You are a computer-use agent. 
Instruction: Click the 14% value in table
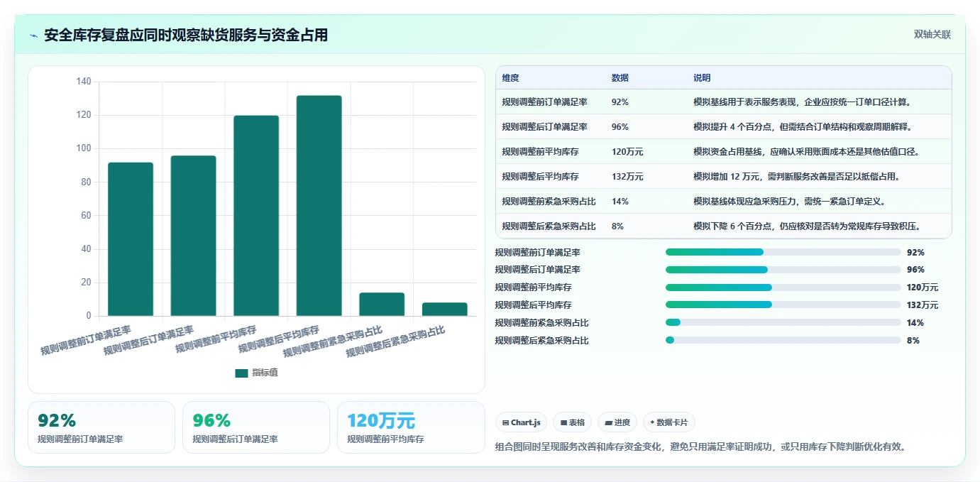(620, 202)
